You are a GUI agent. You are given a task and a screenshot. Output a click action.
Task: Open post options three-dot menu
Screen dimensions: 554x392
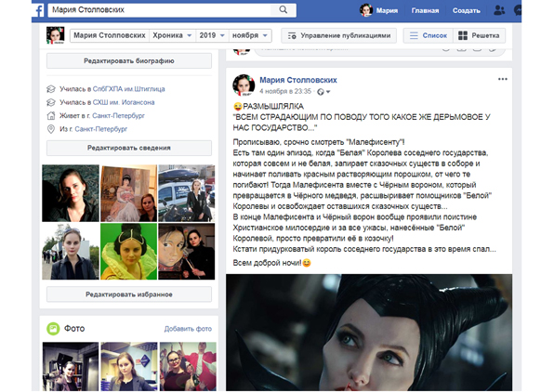click(x=503, y=79)
